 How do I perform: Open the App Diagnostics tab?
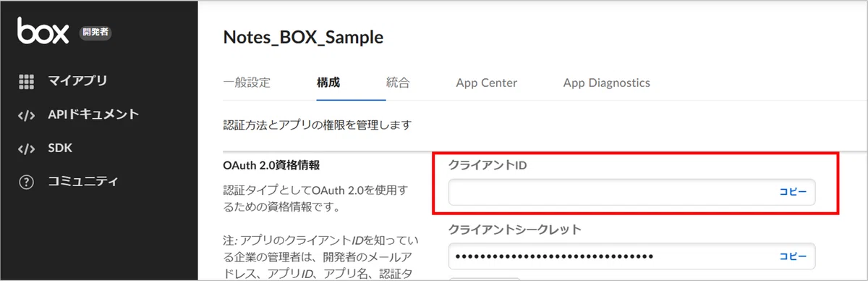[x=607, y=83]
